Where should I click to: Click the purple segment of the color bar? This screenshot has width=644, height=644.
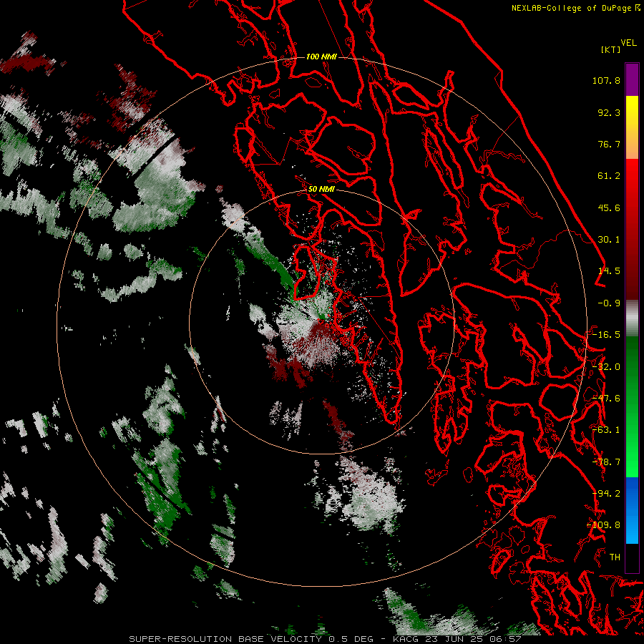632,79
